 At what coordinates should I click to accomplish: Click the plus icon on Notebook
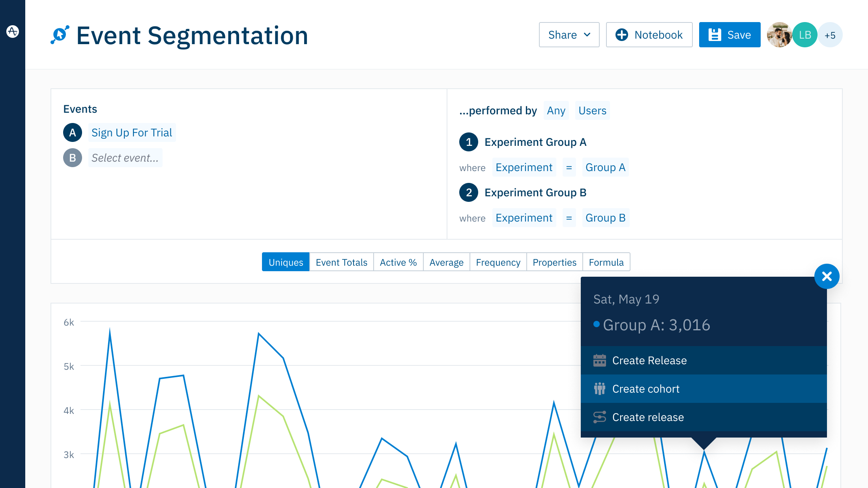coord(622,35)
